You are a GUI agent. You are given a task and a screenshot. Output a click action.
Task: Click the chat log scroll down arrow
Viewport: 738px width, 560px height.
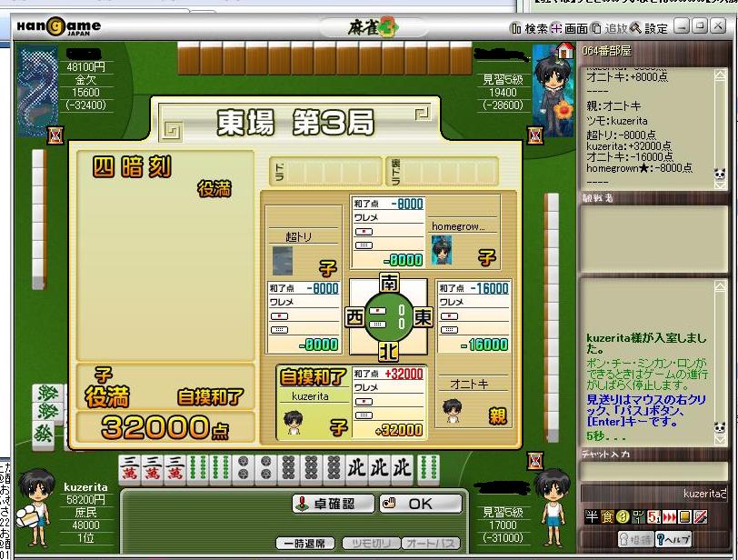pyautogui.click(x=720, y=440)
